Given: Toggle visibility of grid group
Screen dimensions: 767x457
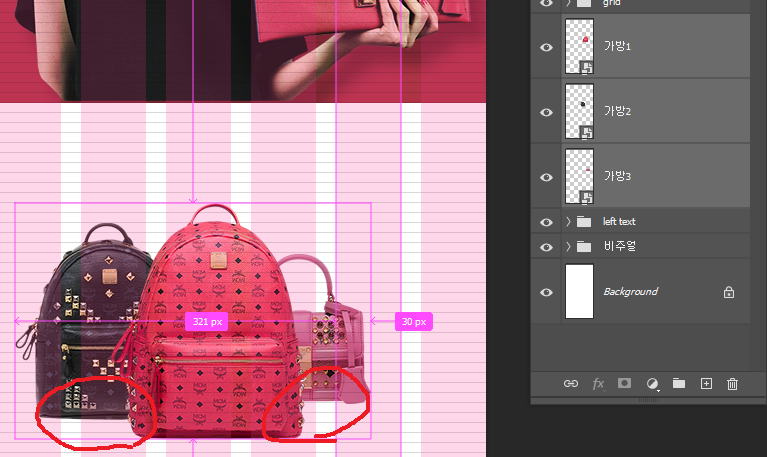Looking at the screenshot, I should click(546, 3).
